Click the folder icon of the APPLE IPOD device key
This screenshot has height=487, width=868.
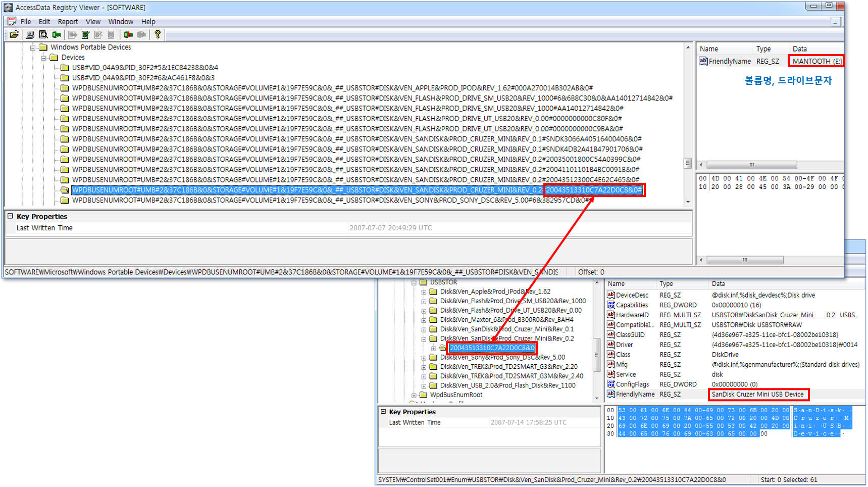tap(65, 88)
